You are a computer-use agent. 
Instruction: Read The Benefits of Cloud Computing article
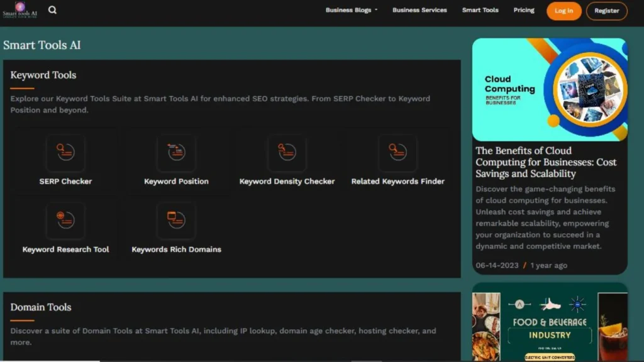point(545,162)
